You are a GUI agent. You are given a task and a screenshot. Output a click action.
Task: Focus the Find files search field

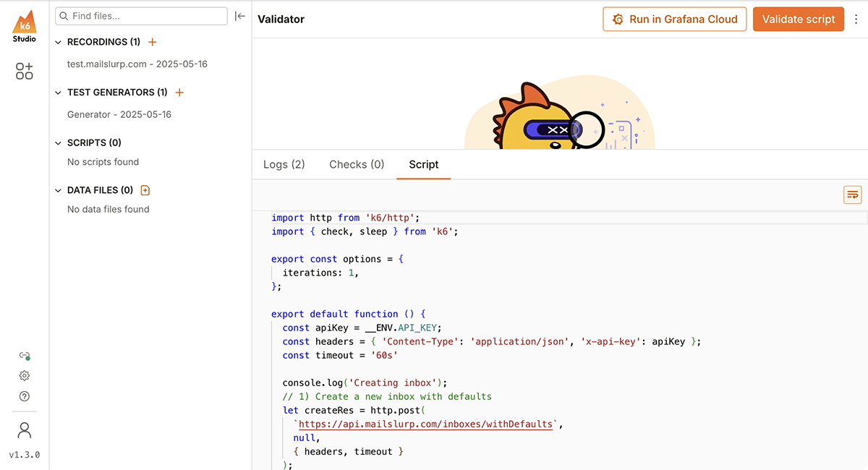(x=141, y=16)
